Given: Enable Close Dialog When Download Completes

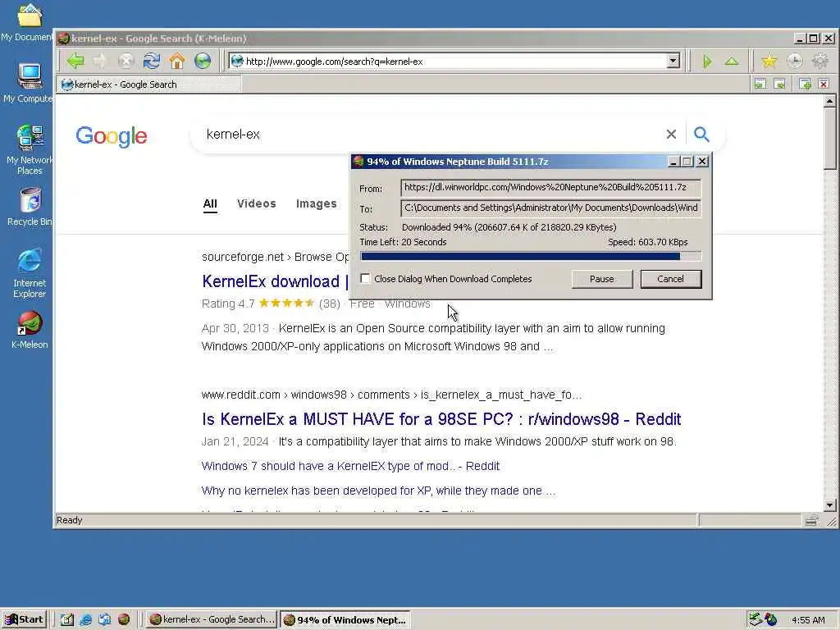Looking at the screenshot, I should click(x=365, y=279).
